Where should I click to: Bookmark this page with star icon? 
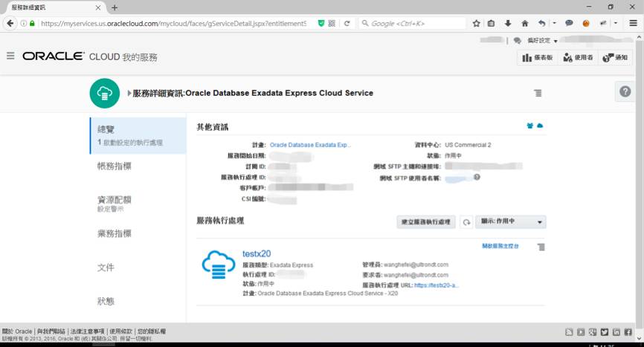476,23
